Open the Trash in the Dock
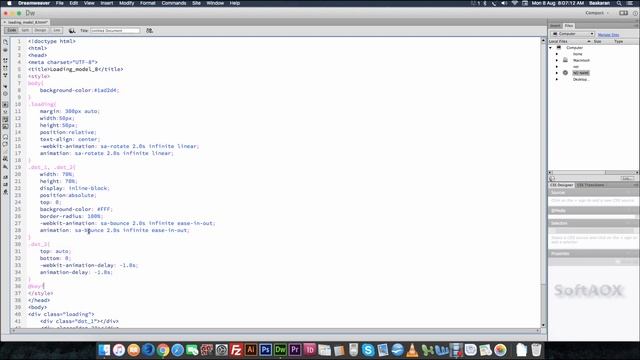This screenshot has width=640, height=360. 536,350
